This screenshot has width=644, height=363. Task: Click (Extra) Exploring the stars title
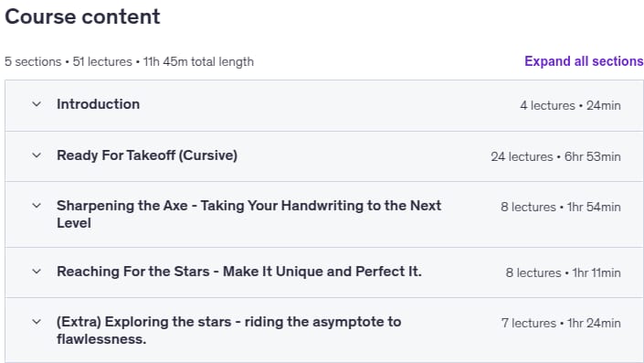pos(228,330)
